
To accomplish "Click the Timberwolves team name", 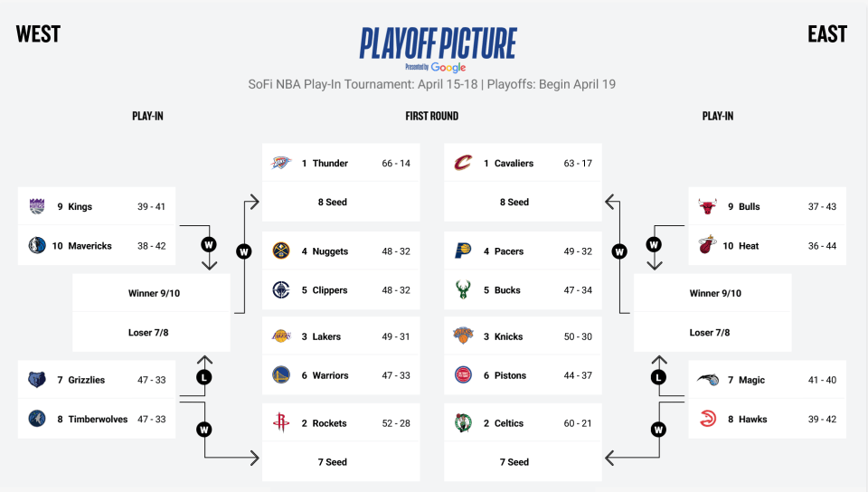I will [x=98, y=419].
